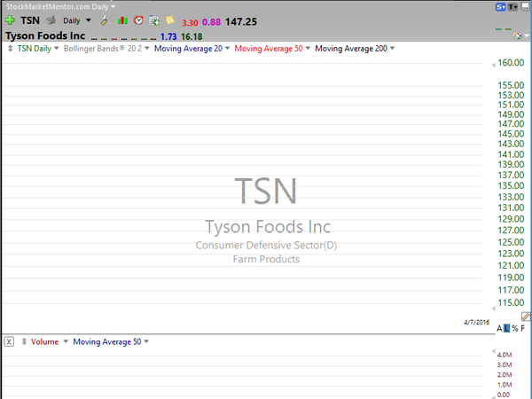Click the 2.0M volume axis label
The width and height of the screenshot is (532, 399).
click(505, 375)
